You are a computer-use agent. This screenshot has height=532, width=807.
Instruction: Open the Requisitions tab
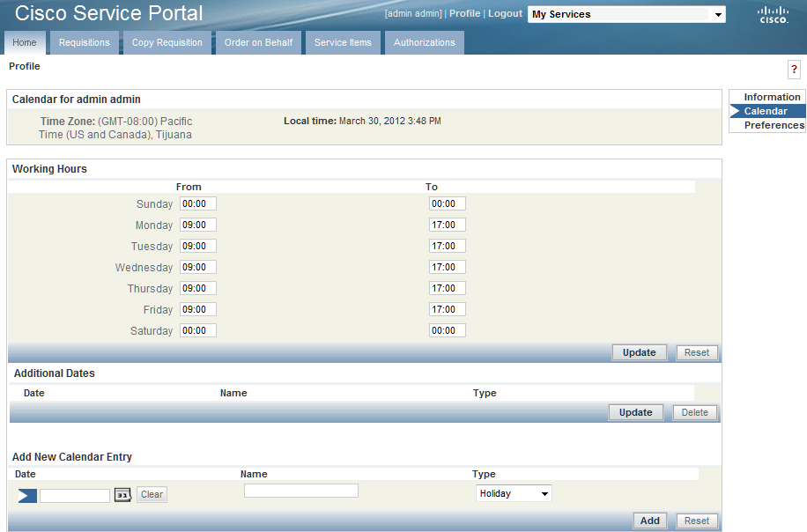pyautogui.click(x=85, y=42)
